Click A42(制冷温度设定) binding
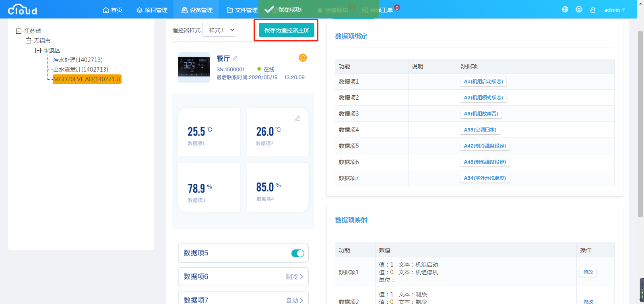Image resolution: width=644 pixels, height=304 pixels. (x=485, y=146)
